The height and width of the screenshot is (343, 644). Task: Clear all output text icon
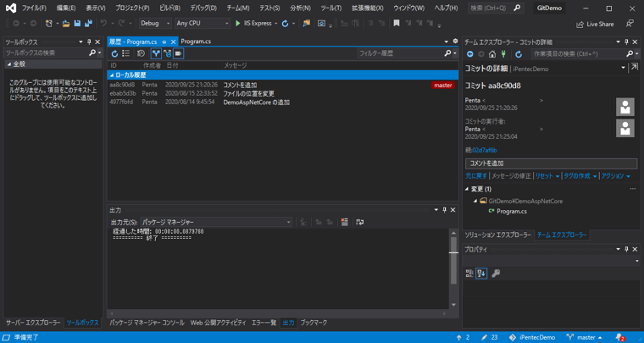(345, 222)
